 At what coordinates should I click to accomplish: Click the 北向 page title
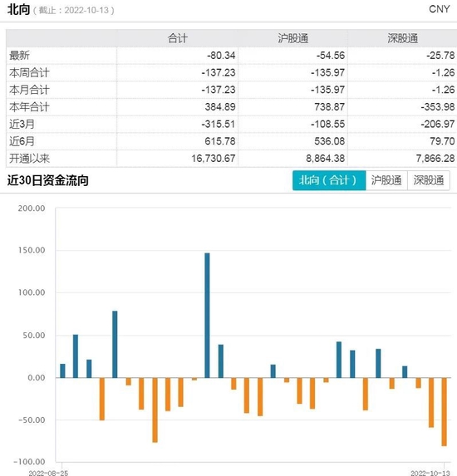pyautogui.click(x=18, y=9)
